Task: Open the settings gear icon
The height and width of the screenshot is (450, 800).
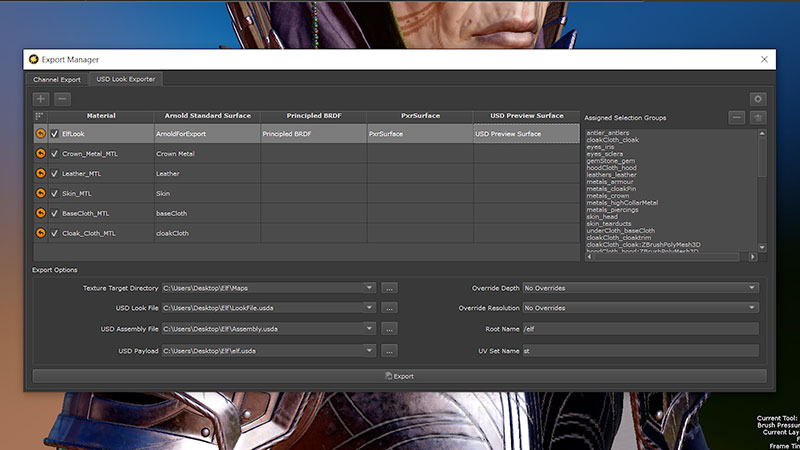Action: (758, 99)
